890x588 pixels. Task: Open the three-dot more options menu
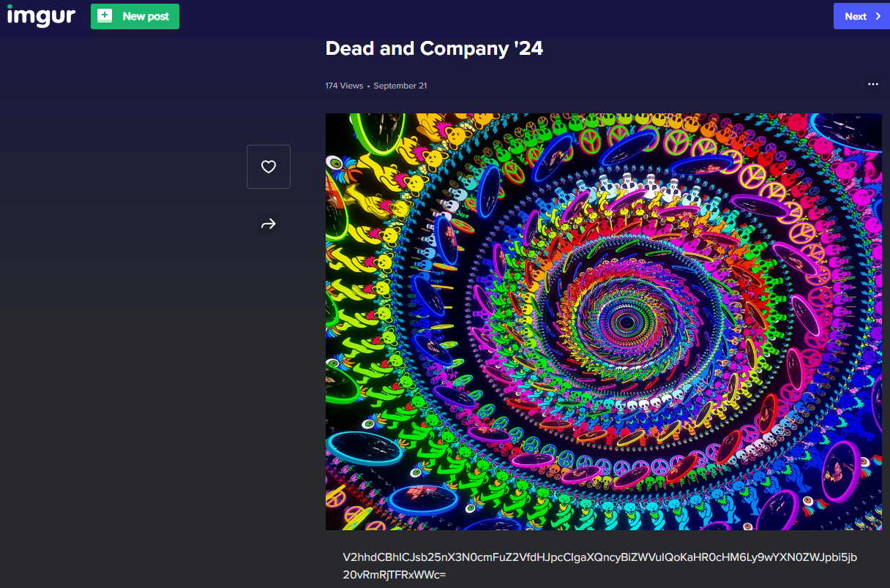[872, 84]
